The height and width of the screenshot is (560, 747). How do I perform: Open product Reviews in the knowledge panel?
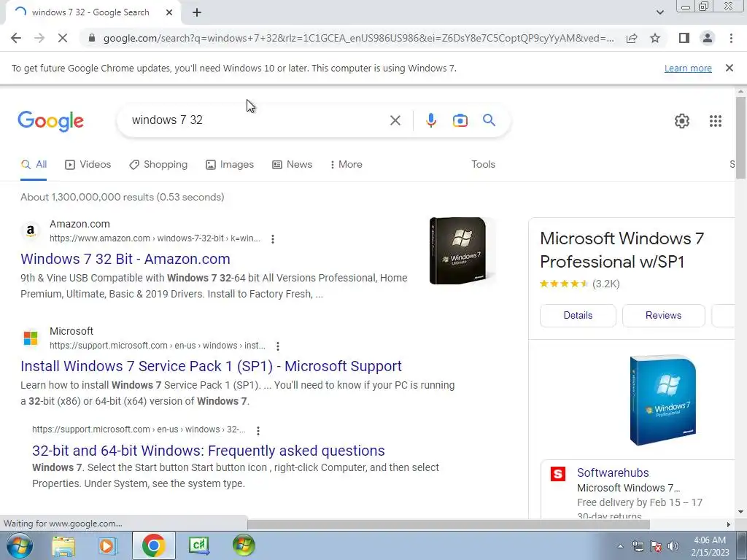663,315
